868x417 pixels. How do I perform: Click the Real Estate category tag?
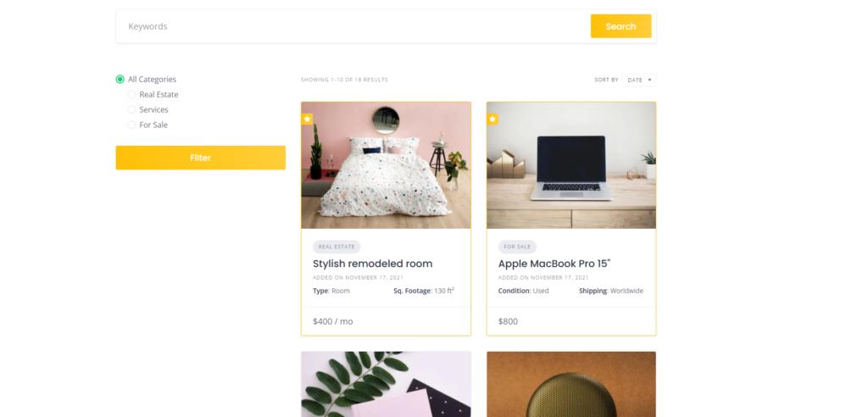point(337,247)
